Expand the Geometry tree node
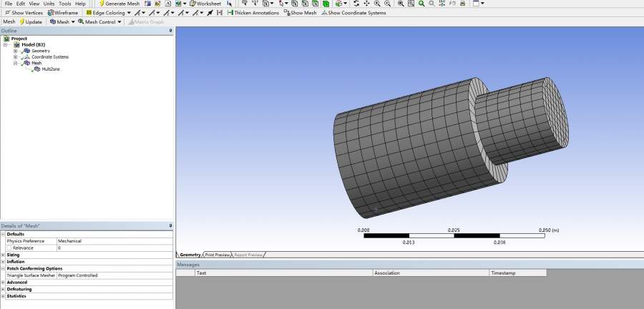This screenshot has height=309, width=644. pyautogui.click(x=16, y=51)
